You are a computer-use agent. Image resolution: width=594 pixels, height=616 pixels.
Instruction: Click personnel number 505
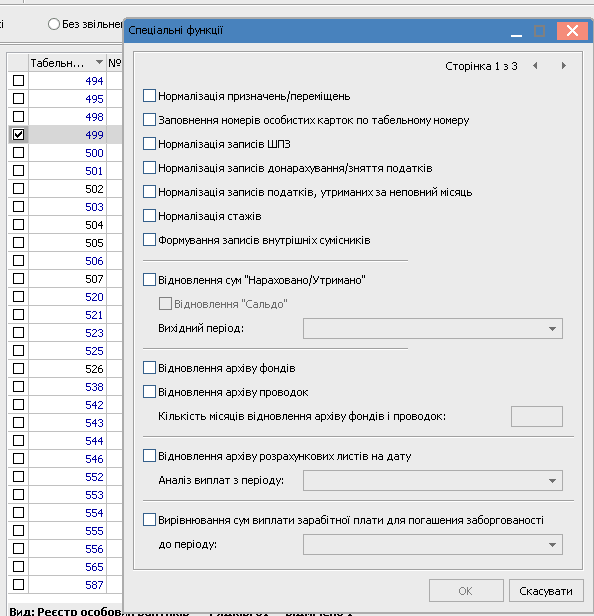pyautogui.click(x=94, y=243)
